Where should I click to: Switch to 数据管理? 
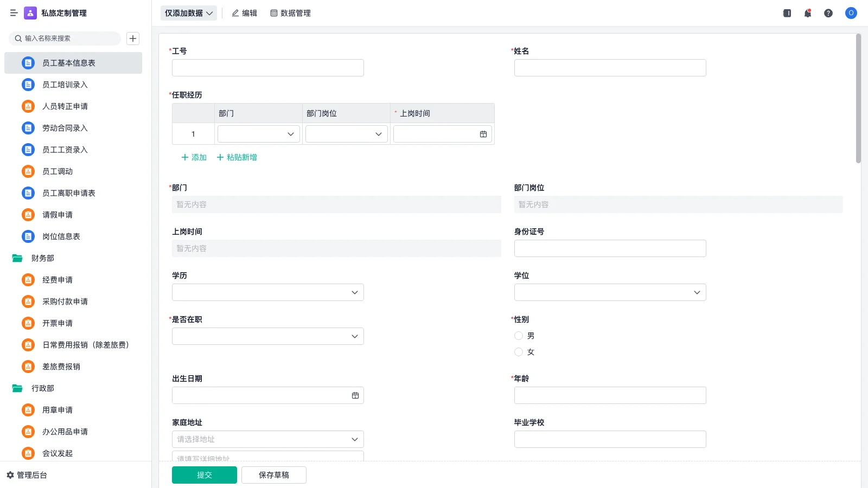(x=290, y=13)
